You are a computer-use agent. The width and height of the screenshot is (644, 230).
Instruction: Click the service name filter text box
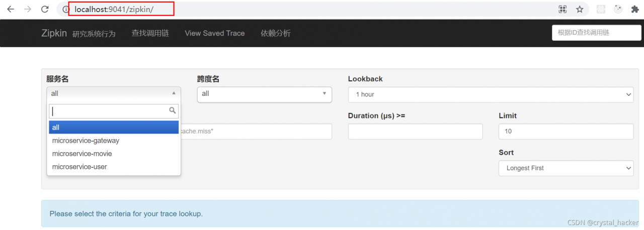(114, 111)
